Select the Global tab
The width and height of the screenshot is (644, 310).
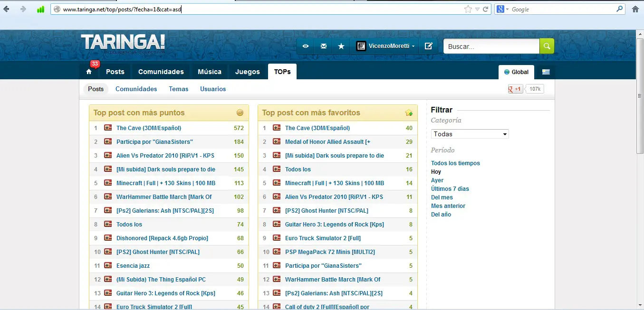[516, 72]
